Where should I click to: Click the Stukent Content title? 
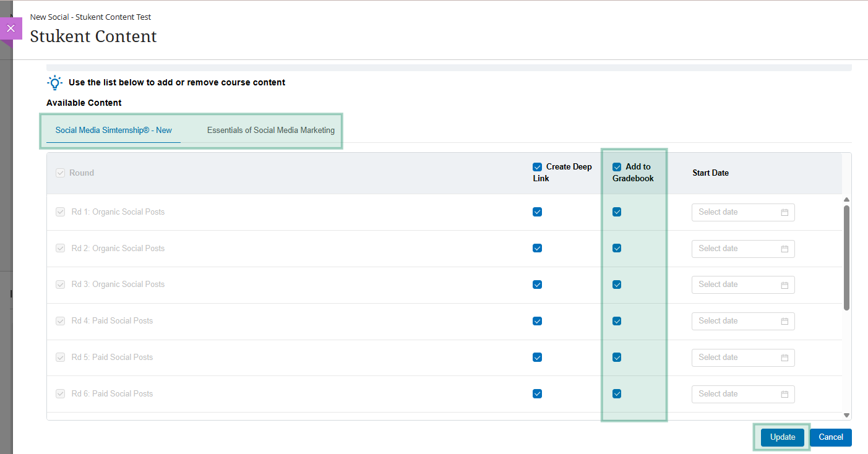93,36
